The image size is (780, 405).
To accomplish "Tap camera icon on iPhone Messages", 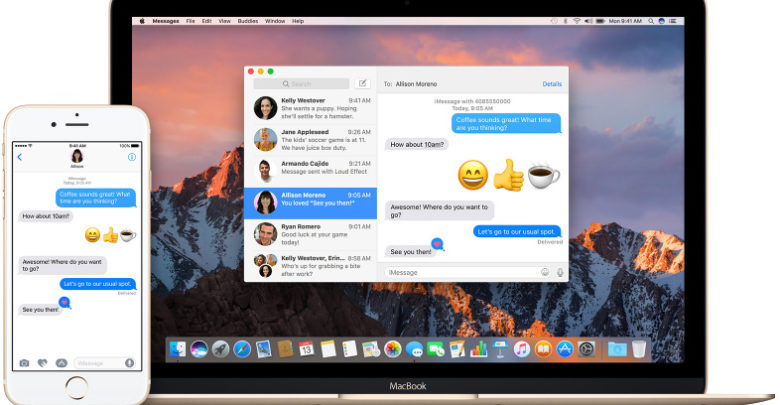I will [24, 363].
